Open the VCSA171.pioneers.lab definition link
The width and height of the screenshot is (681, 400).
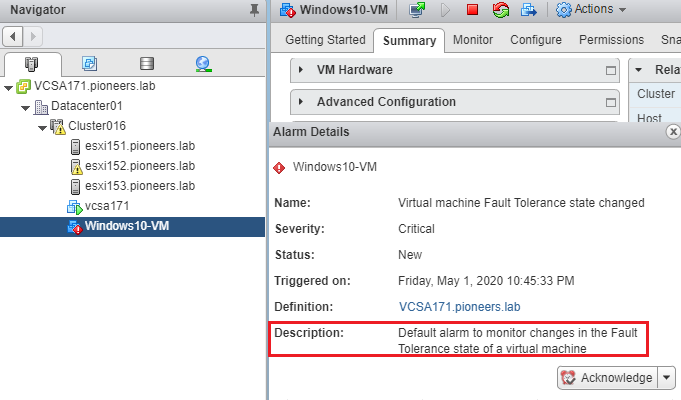point(459,307)
